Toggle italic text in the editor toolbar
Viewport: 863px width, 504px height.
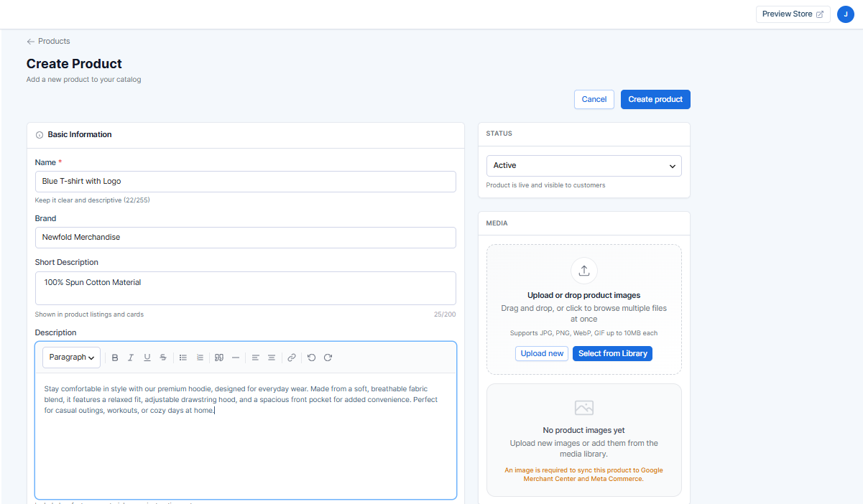(x=131, y=358)
